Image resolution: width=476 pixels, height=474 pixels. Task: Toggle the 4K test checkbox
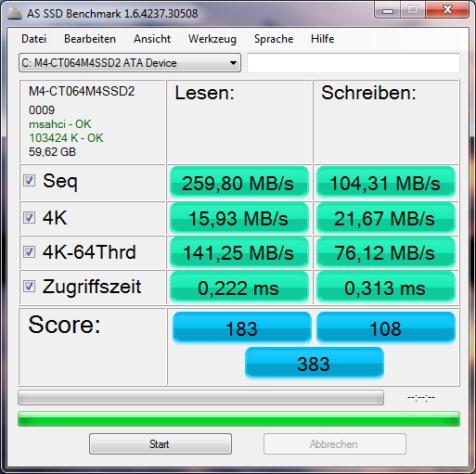point(30,218)
